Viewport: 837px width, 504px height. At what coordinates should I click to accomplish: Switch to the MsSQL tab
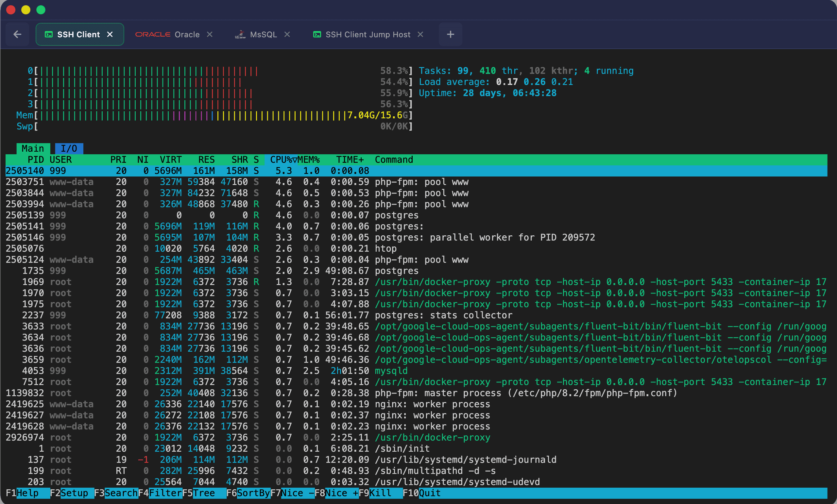coord(263,34)
